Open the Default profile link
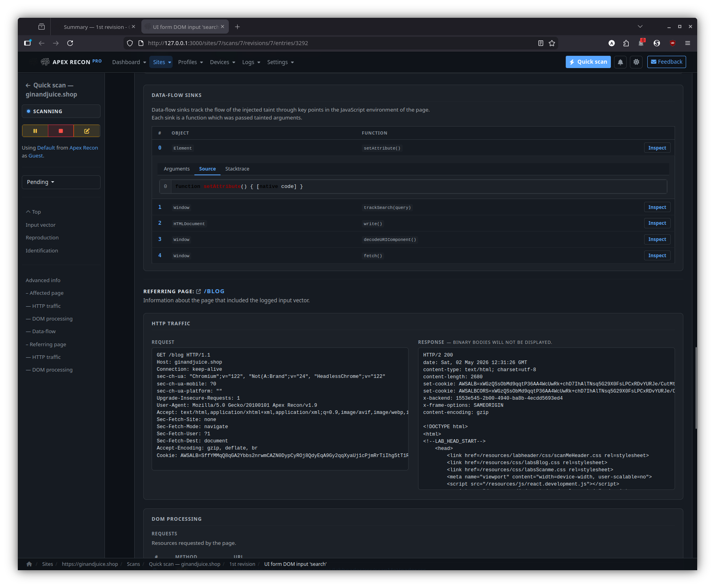Image resolution: width=715 pixels, height=588 pixels. coord(46,148)
